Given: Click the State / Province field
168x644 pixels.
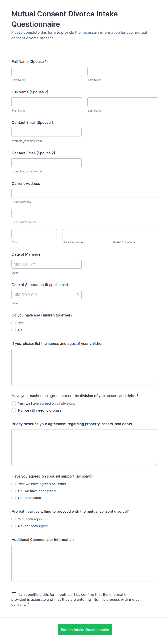Looking at the screenshot, I should pyautogui.click(x=85, y=234).
